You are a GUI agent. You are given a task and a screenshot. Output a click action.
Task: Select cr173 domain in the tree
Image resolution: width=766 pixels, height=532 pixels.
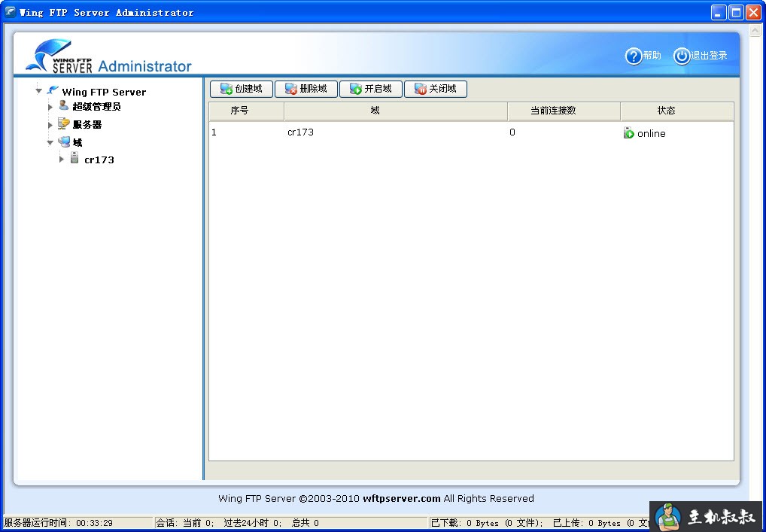click(99, 160)
